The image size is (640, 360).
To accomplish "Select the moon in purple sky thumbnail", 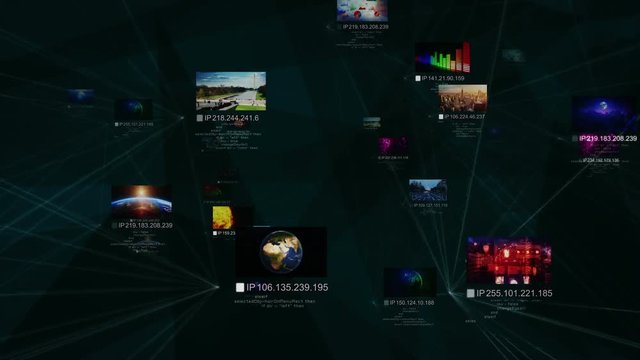I will coord(604,115).
